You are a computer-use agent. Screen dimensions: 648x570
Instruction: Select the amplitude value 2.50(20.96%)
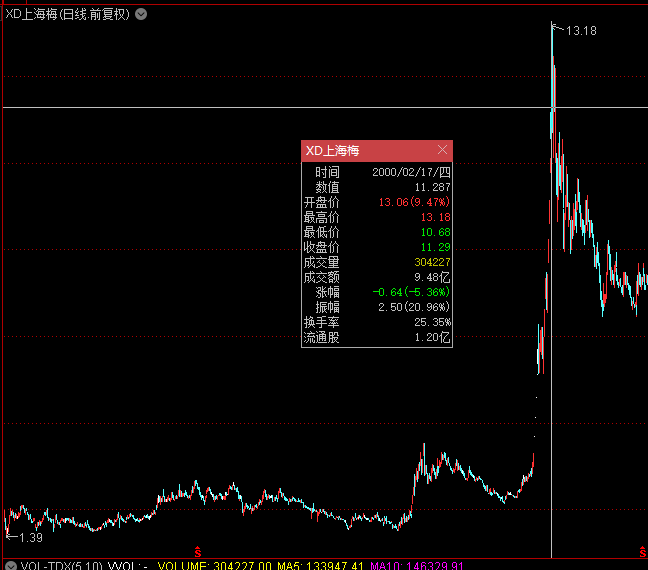click(x=414, y=307)
